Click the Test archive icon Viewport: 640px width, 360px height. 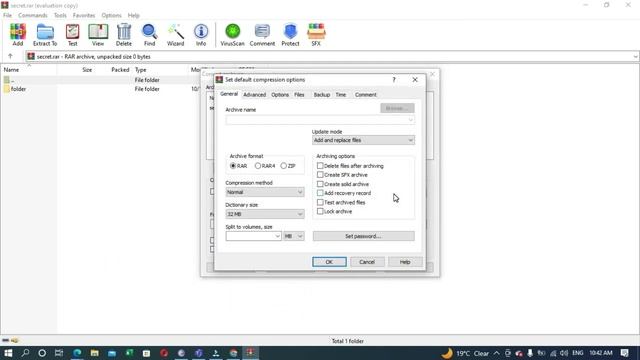(x=72, y=35)
